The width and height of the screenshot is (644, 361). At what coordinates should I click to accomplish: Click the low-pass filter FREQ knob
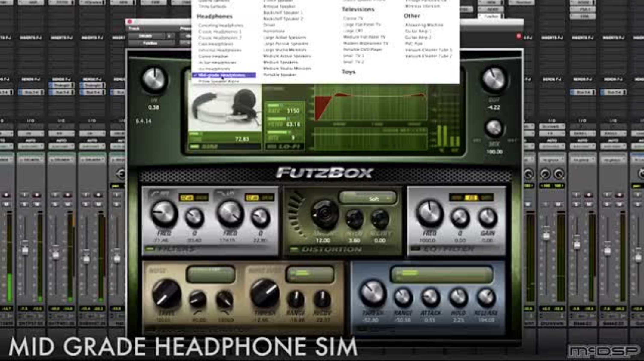click(230, 214)
